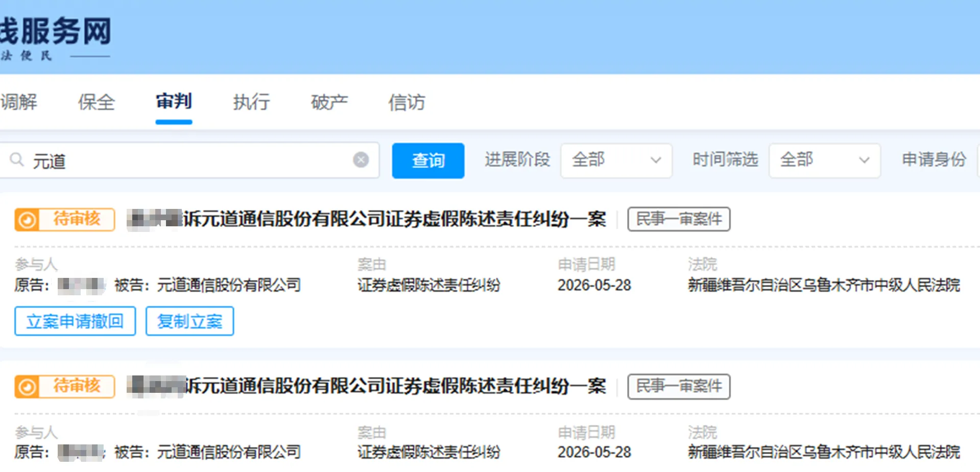Click the second case's date 2026-05-28
The height and width of the screenshot is (472, 980).
click(x=594, y=452)
